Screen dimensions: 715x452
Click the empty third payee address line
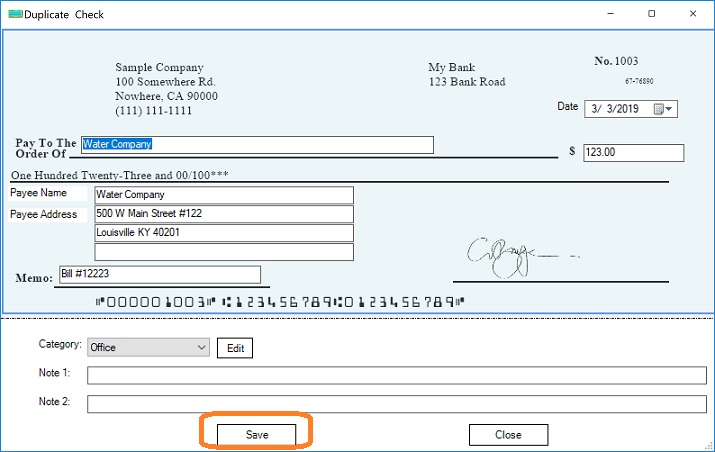pos(224,252)
